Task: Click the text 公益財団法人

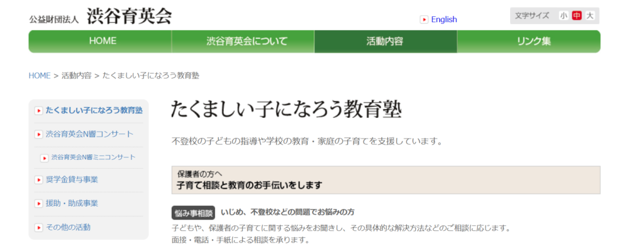Action: [54, 20]
